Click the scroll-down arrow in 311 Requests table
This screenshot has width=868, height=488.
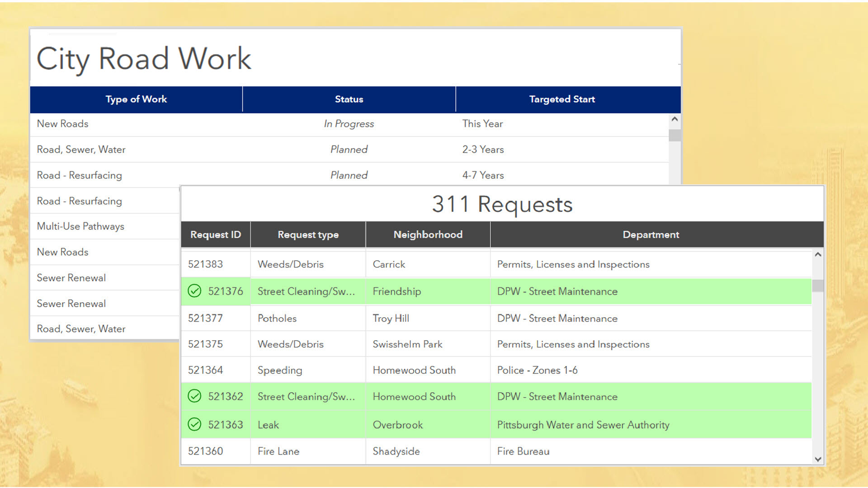point(817,459)
